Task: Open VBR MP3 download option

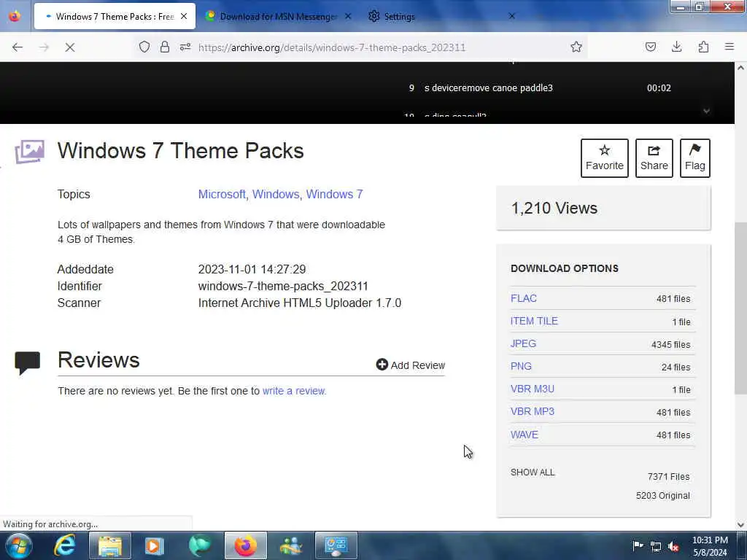Action: (x=532, y=411)
